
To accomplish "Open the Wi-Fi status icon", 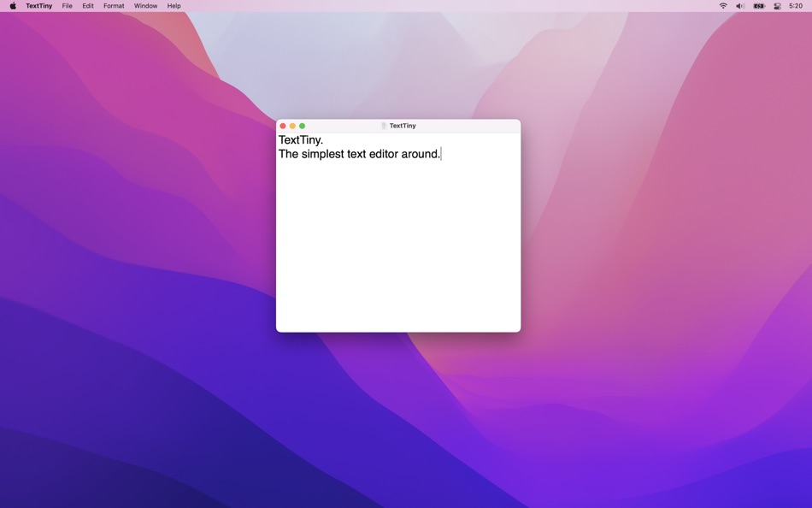I will (x=723, y=6).
